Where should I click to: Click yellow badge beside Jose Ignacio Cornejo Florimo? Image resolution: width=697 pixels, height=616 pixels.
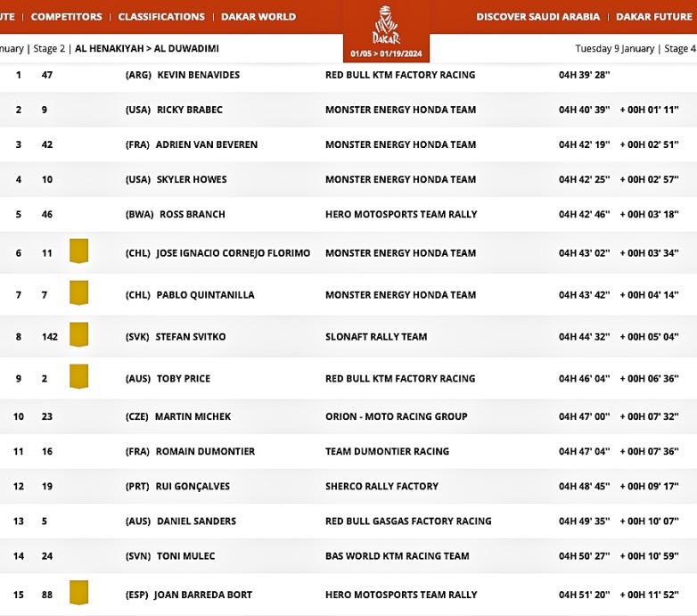79,252
